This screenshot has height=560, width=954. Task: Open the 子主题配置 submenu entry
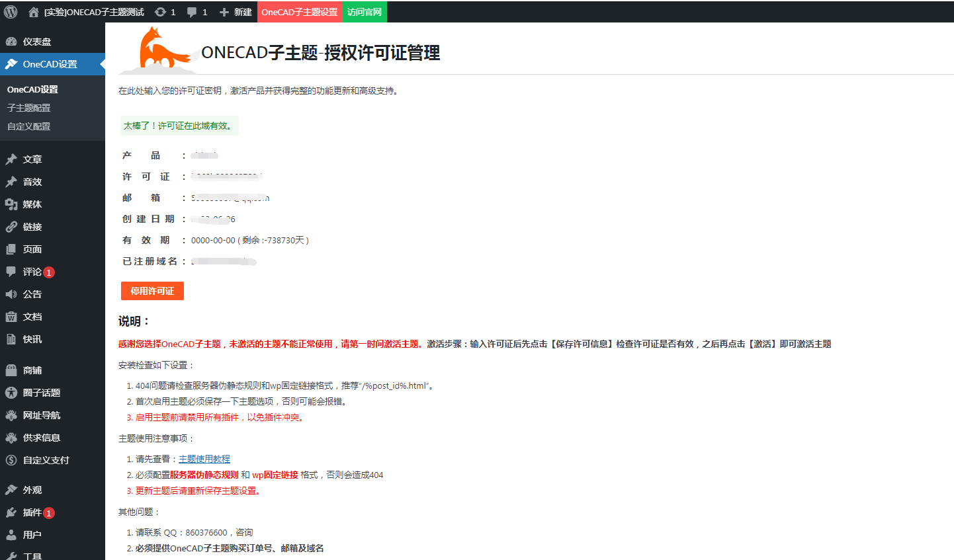point(28,108)
